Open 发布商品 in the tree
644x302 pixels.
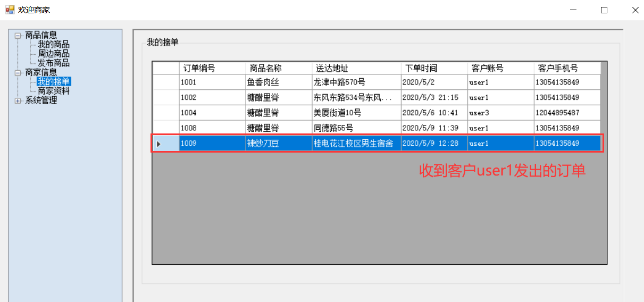point(53,63)
